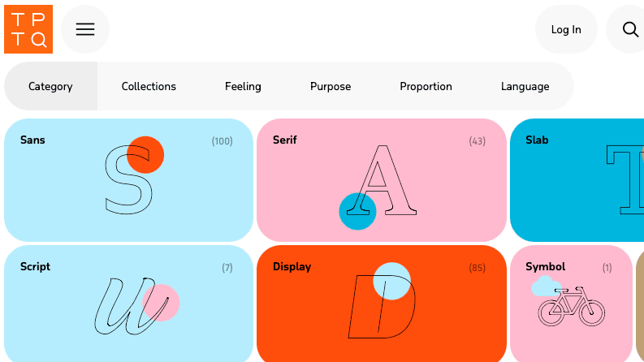Switch to the Feeling tab

(x=243, y=86)
